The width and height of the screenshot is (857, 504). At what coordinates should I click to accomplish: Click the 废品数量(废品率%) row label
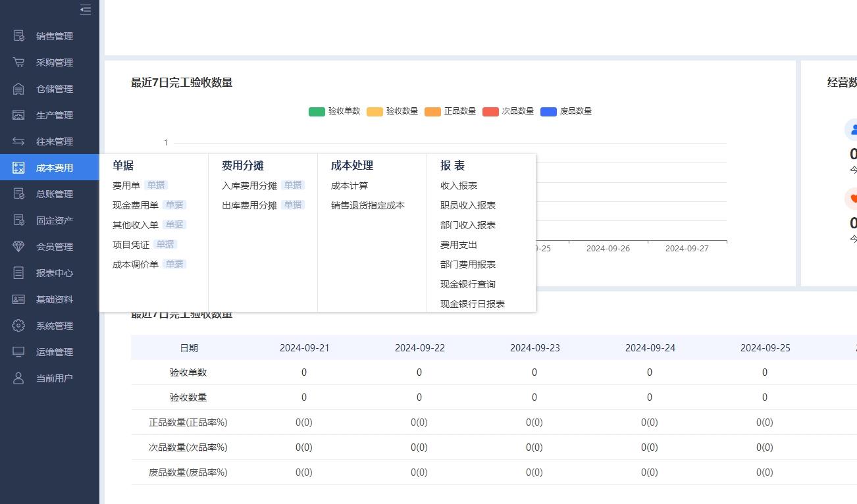pos(188,472)
